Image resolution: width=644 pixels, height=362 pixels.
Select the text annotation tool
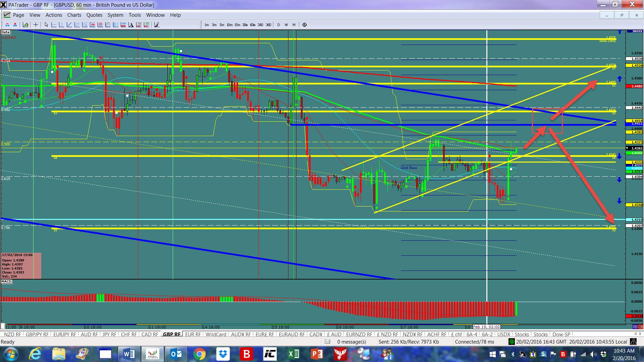tap(131, 24)
